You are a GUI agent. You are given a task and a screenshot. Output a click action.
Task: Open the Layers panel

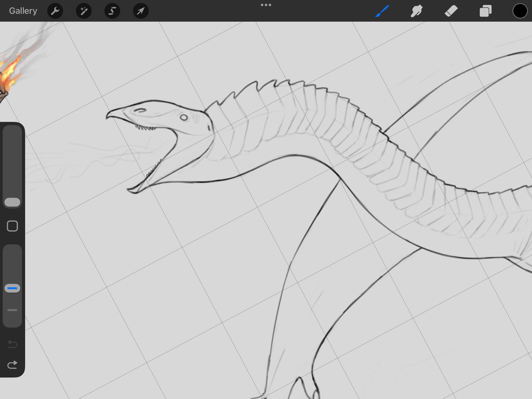coord(485,11)
